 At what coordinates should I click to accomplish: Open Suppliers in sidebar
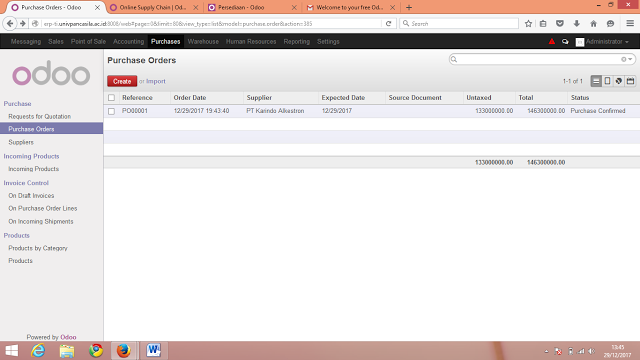(x=21, y=142)
